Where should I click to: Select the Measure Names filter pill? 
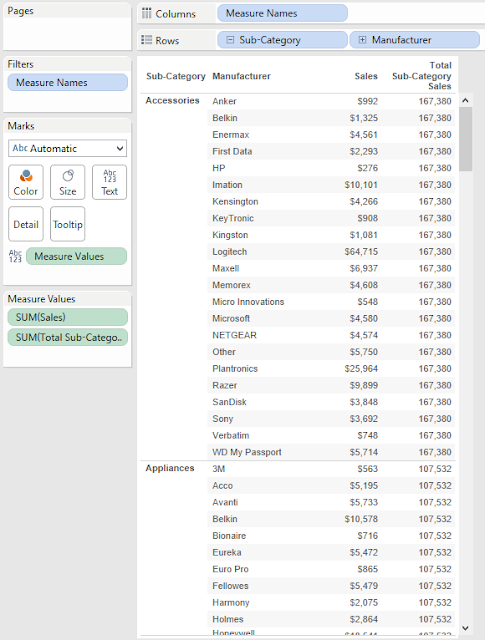67,82
